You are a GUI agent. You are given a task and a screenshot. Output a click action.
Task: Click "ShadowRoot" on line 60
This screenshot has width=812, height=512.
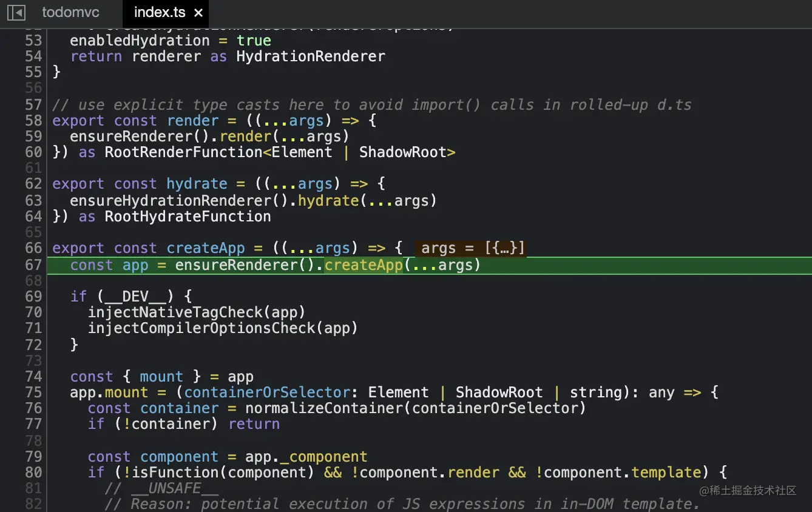403,152
